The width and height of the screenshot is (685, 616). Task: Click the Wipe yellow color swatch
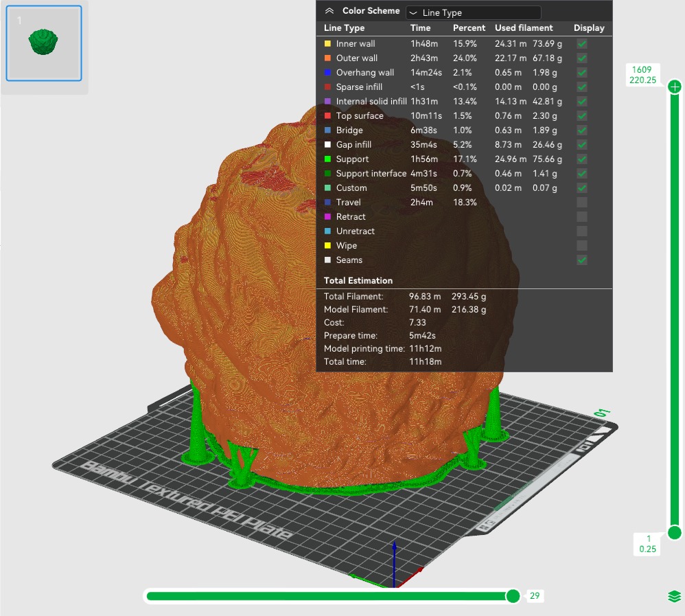327,246
